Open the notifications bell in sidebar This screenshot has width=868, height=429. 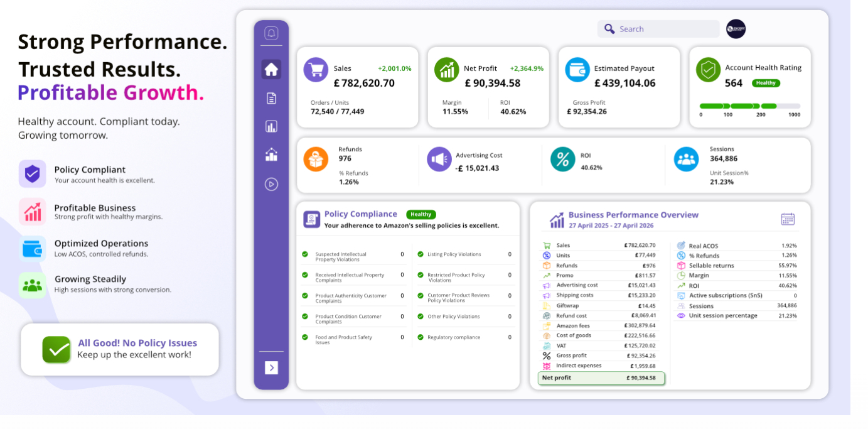[x=271, y=33]
